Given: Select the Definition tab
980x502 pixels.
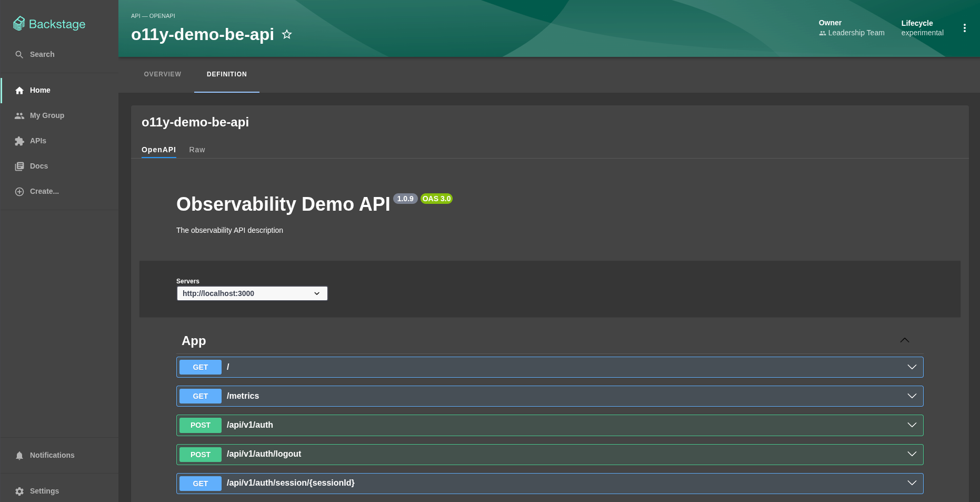Looking at the screenshot, I should click(227, 74).
